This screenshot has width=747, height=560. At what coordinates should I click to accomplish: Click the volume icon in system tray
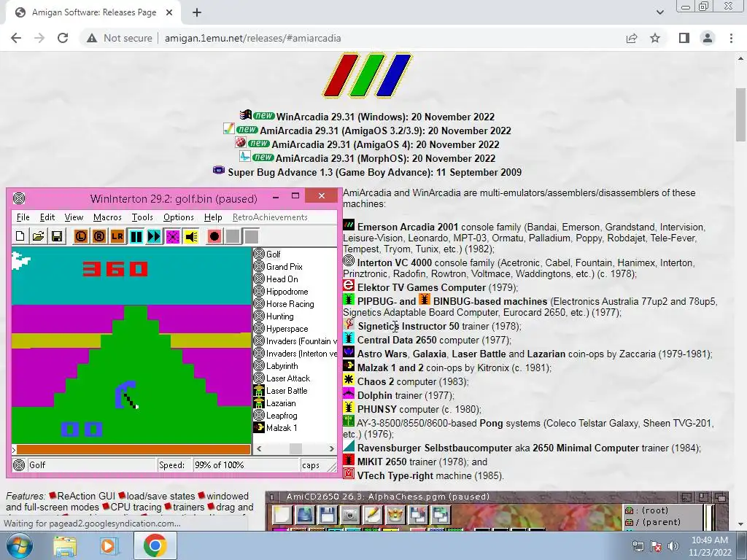click(673, 546)
